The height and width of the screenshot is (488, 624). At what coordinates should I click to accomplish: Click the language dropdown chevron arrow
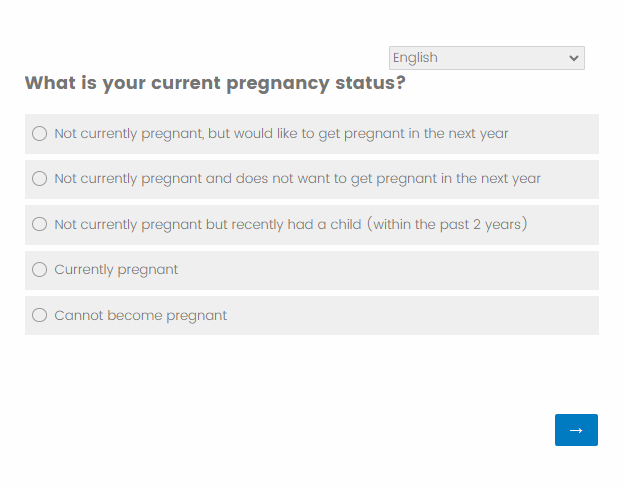click(x=573, y=58)
